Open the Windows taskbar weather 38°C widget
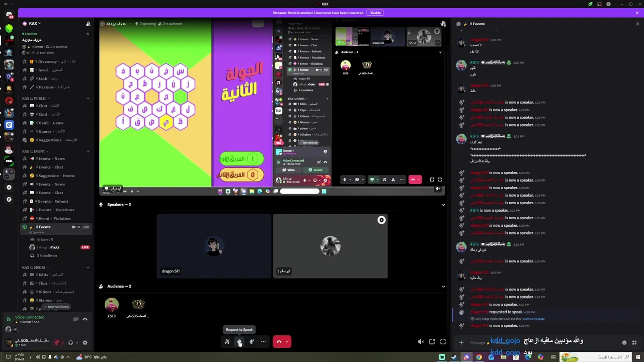The width and height of the screenshot is (644, 362). pyautogui.click(x=91, y=357)
